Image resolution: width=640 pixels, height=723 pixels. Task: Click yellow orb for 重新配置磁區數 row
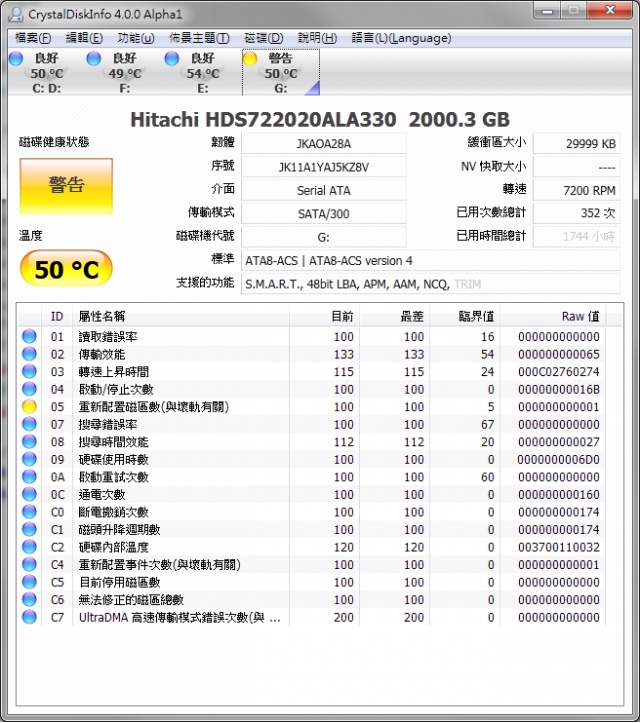coord(29,406)
